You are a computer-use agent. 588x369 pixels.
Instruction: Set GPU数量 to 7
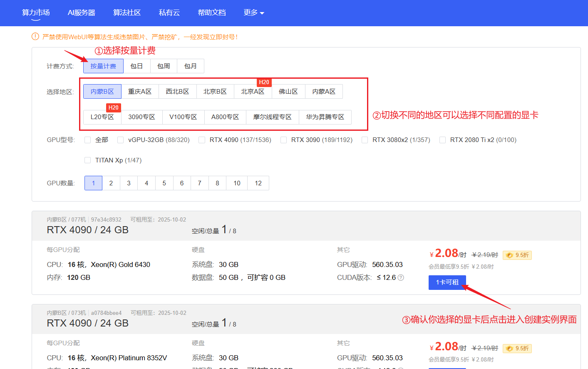200,183
